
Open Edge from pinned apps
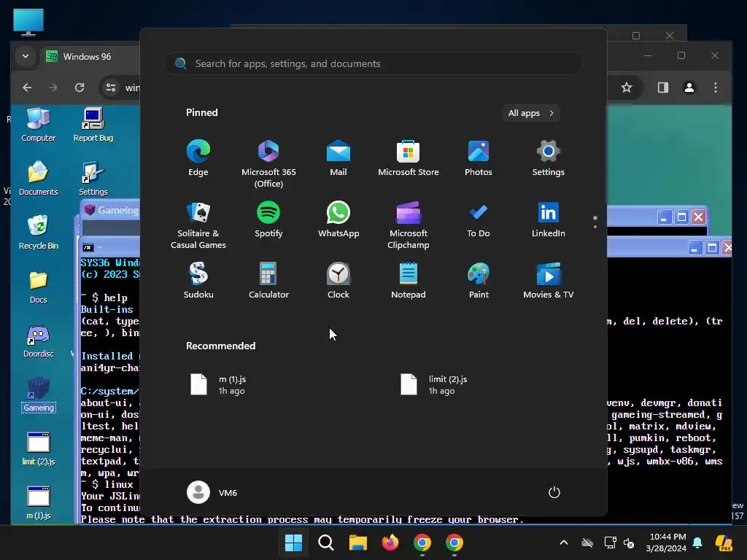click(198, 158)
